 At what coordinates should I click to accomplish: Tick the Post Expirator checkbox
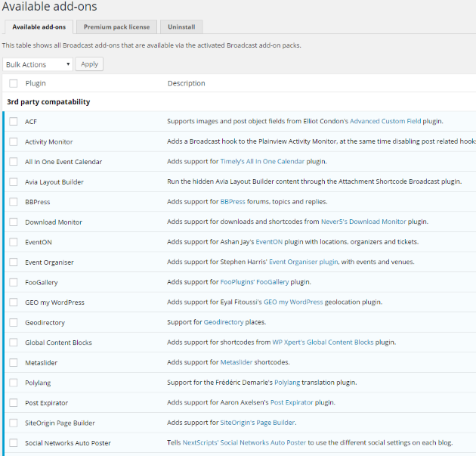click(14, 402)
